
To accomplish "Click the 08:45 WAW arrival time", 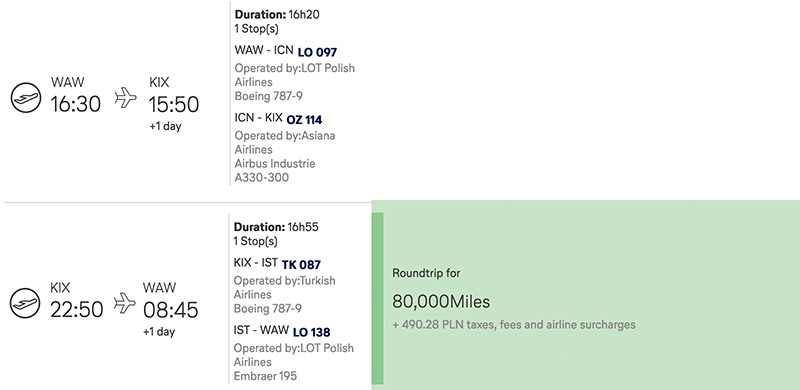I will click(x=170, y=310).
